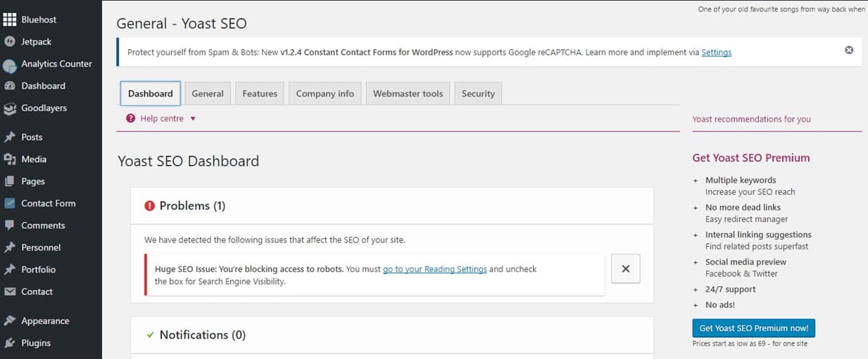Click the red Problems alert icon
This screenshot has width=868, height=359.
150,206
